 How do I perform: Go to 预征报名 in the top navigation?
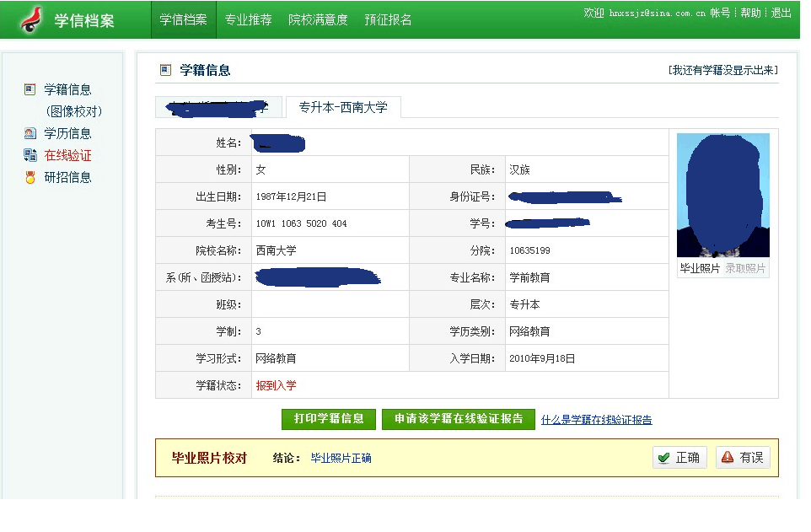[388, 19]
